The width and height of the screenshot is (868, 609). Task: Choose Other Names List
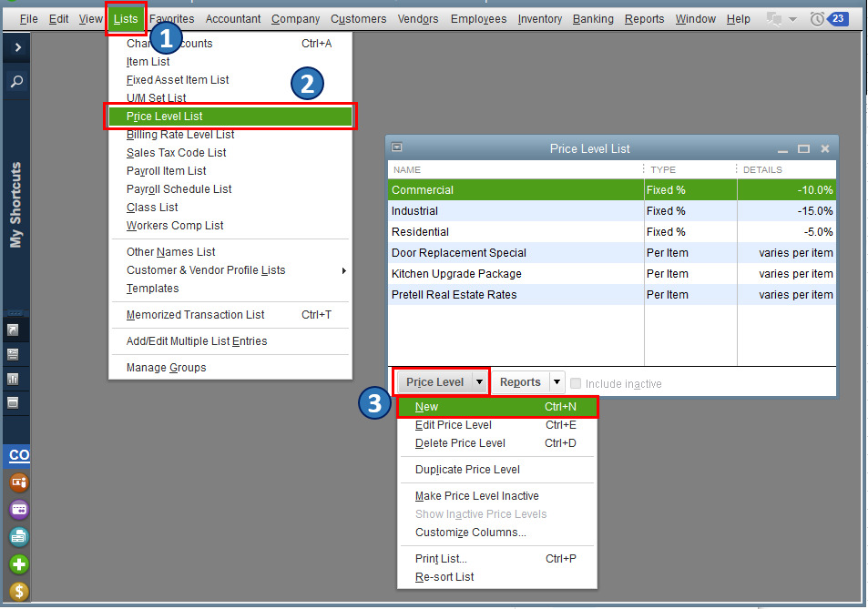230,251
